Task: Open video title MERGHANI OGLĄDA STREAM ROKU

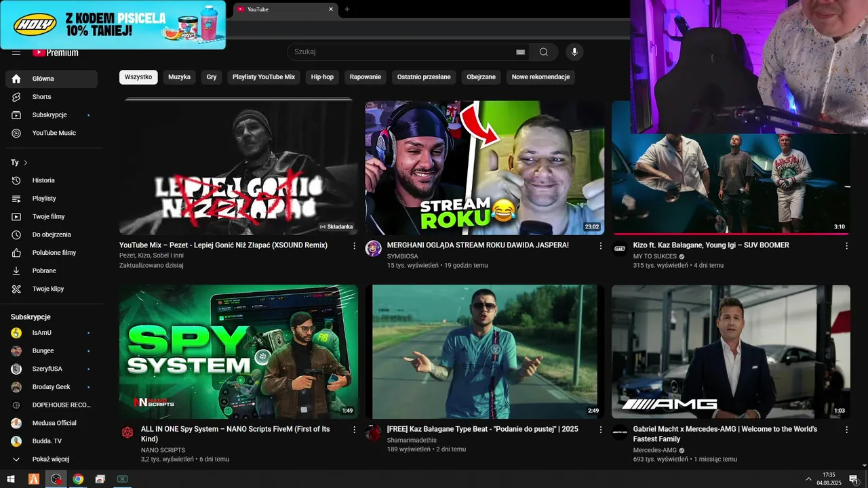Action: 477,245
